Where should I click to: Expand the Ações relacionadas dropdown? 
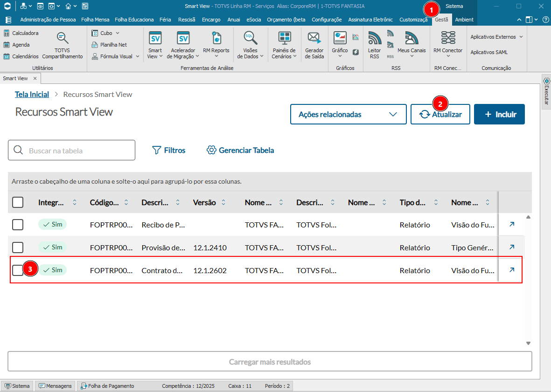(x=348, y=114)
